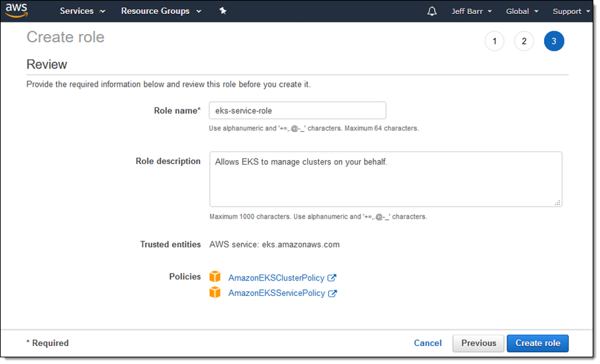Open the Support menu

571,11
